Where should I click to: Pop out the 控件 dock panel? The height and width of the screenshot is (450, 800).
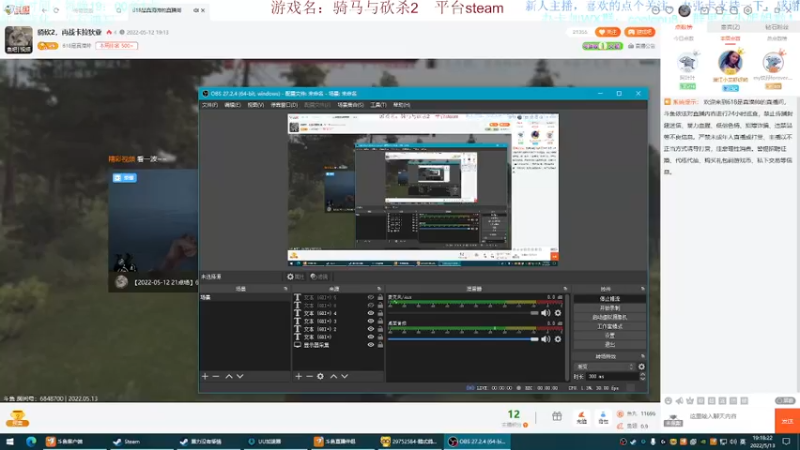click(x=642, y=289)
